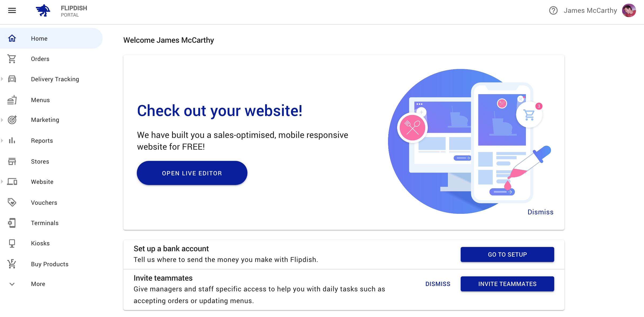Click the Marketing target icon
This screenshot has width=644, height=317.
12,119
